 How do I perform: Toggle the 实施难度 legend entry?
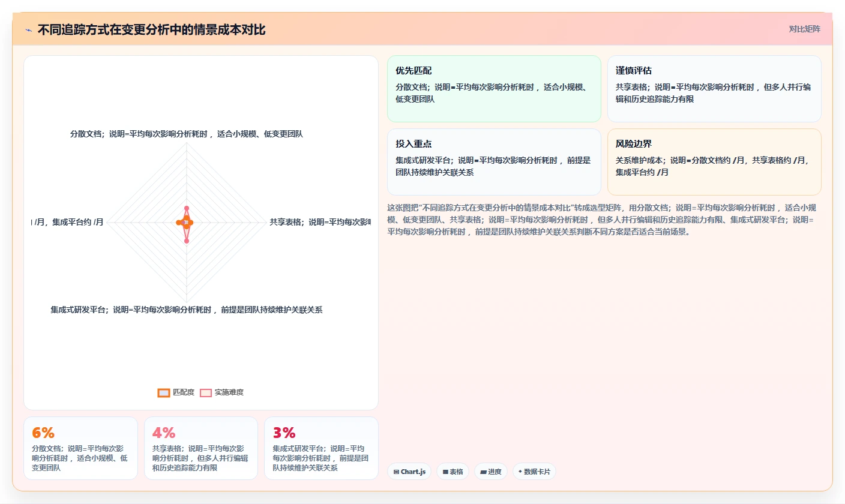[x=221, y=392]
